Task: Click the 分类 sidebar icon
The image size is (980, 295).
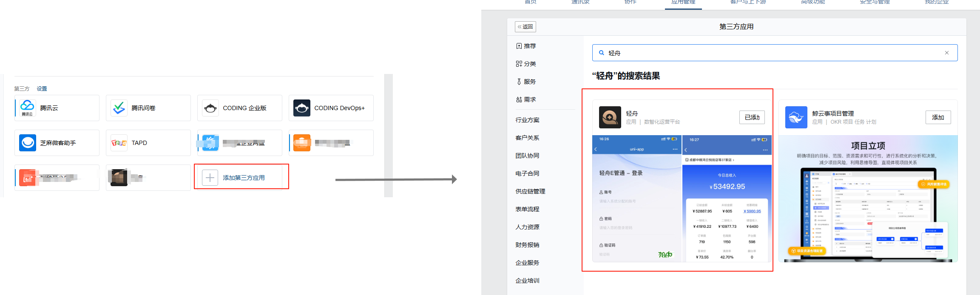Action: 519,64
